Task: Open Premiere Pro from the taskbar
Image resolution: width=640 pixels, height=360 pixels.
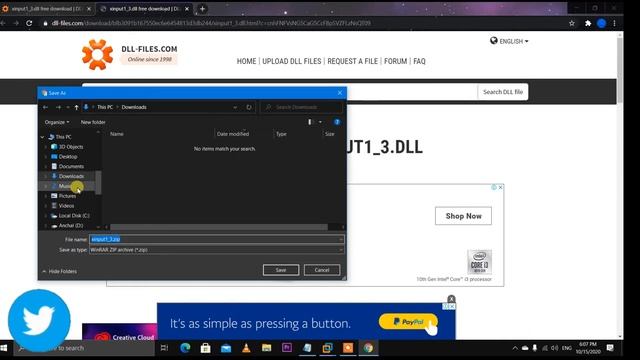Action: point(287,348)
